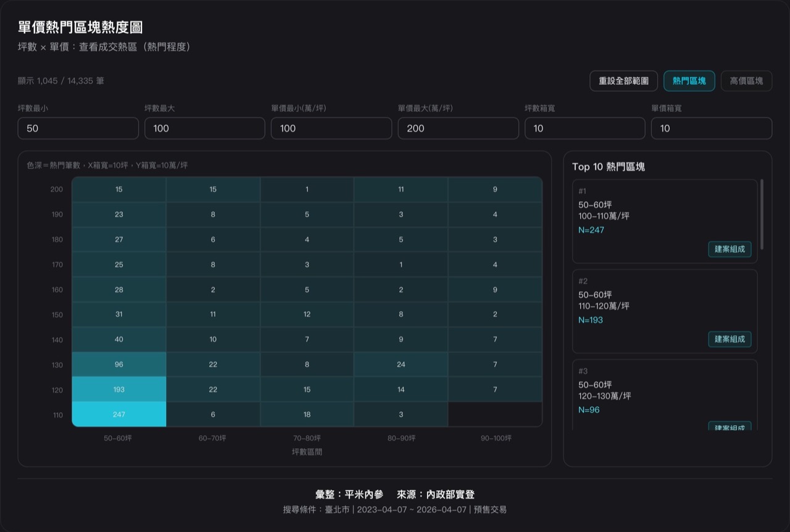Click the 重設全部範圍 reset button

(623, 81)
